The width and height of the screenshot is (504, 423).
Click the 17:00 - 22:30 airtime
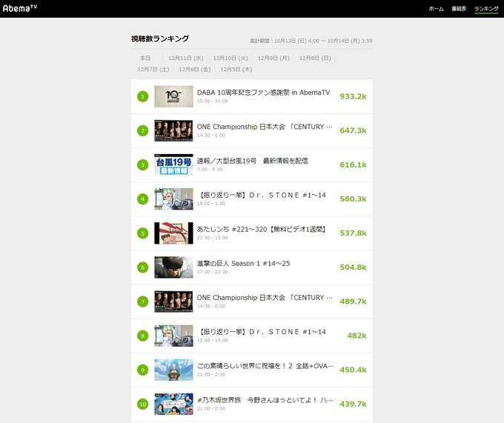tap(213, 272)
